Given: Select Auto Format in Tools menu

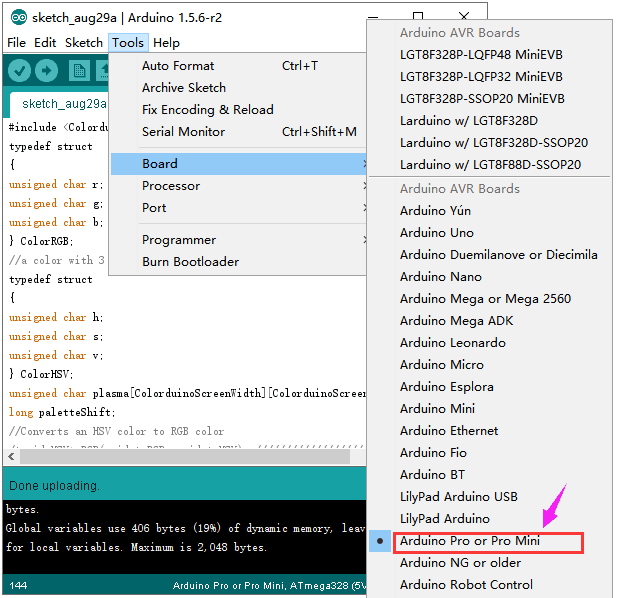Looking at the screenshot, I should (239, 66).
